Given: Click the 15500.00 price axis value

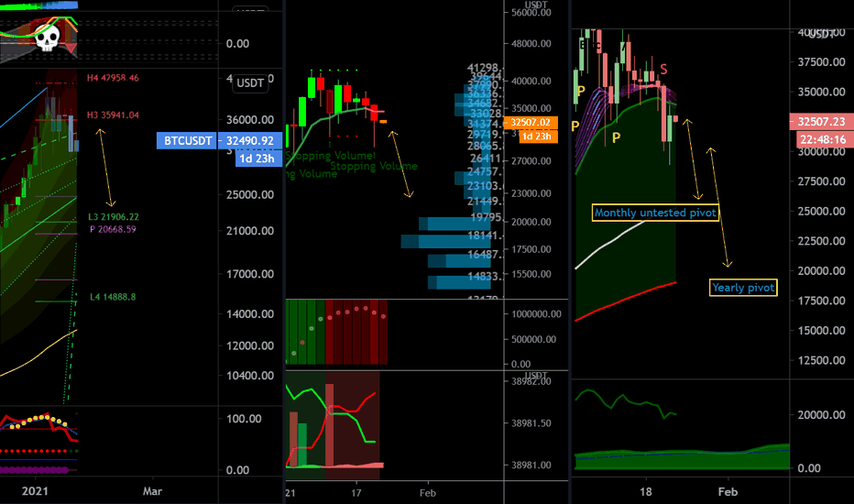Looking at the screenshot, I should coord(531,274).
